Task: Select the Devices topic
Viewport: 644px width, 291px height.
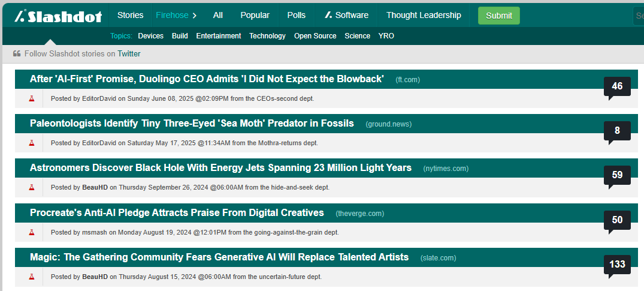Action: [x=151, y=36]
